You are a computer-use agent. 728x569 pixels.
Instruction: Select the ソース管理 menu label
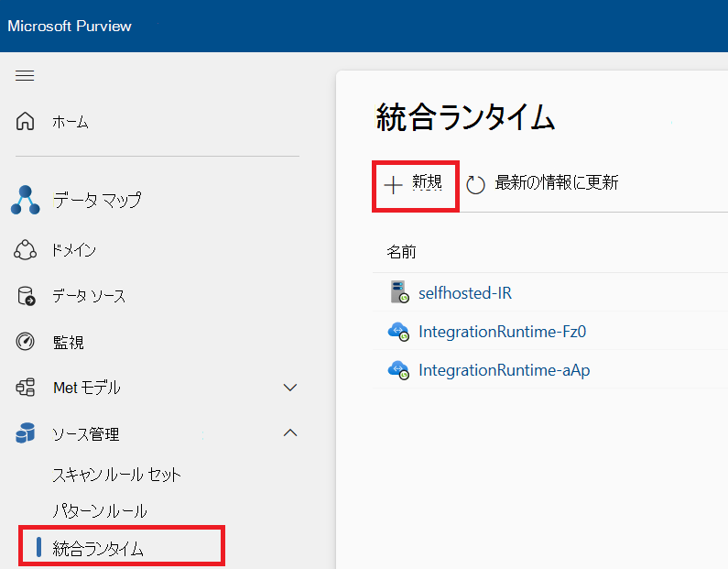86,434
